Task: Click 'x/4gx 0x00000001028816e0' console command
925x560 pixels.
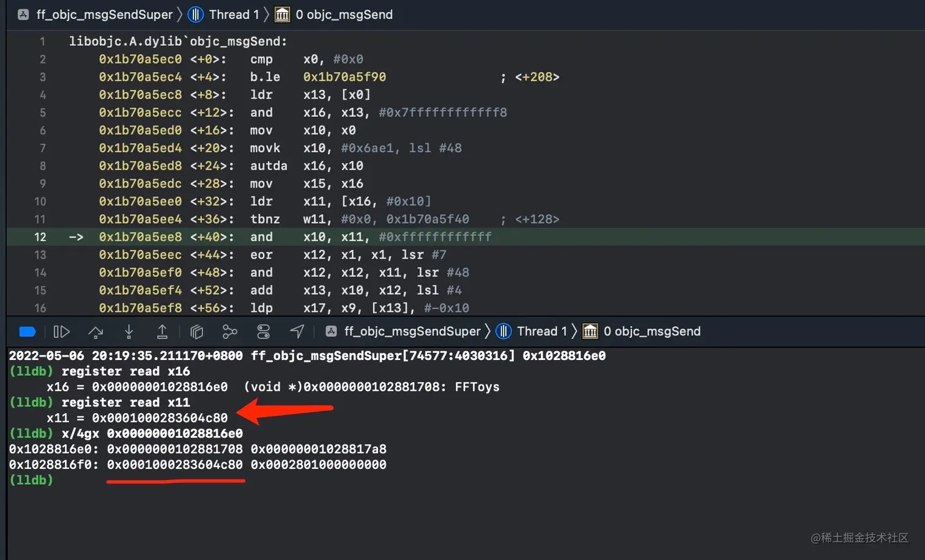Action: point(152,434)
